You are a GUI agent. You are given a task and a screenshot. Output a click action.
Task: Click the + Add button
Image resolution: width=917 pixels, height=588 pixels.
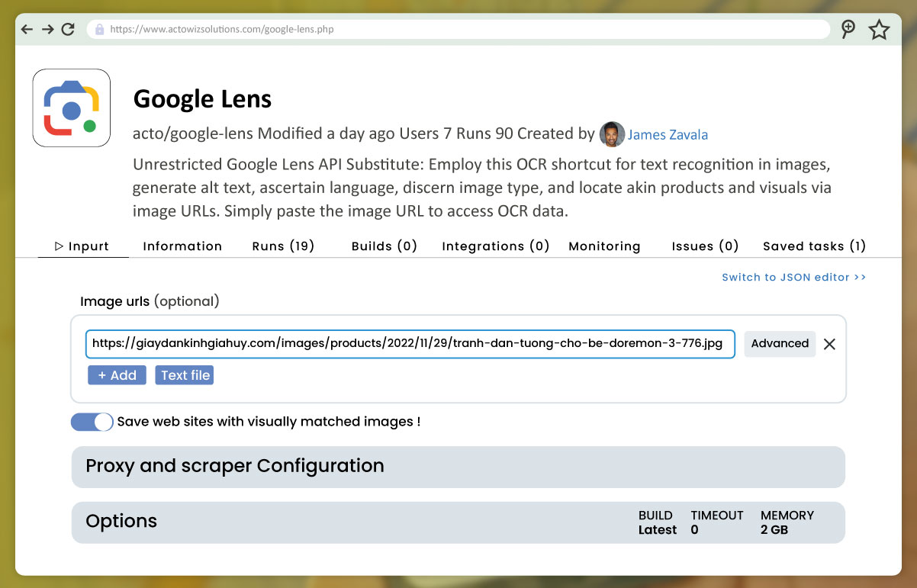coord(117,375)
